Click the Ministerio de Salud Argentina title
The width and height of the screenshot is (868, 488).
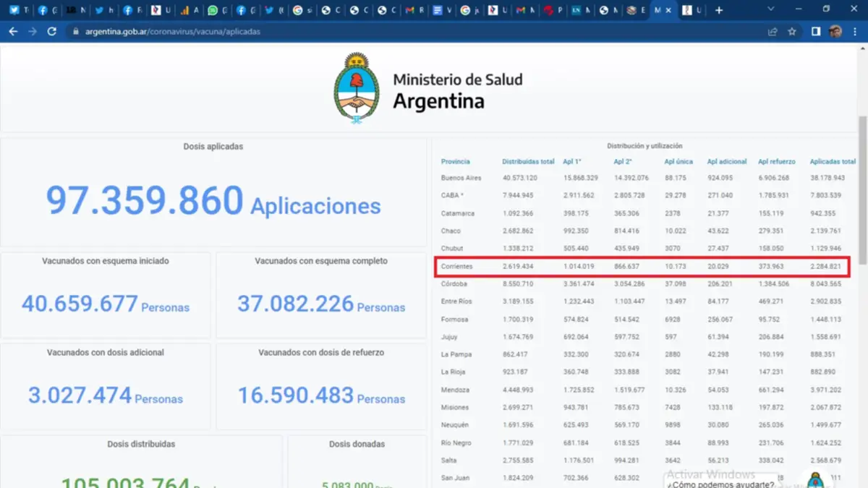(457, 91)
